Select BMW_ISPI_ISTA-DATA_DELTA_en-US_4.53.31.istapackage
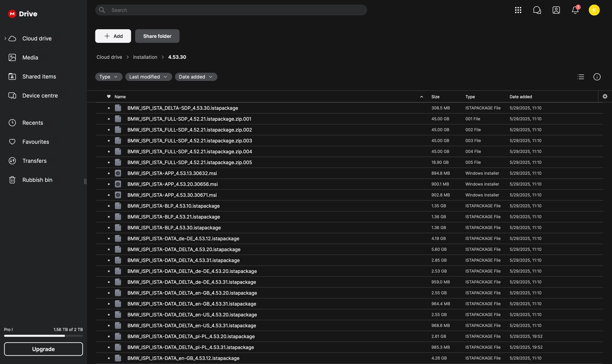Viewport: 612px width, 364px height. click(349, 325)
